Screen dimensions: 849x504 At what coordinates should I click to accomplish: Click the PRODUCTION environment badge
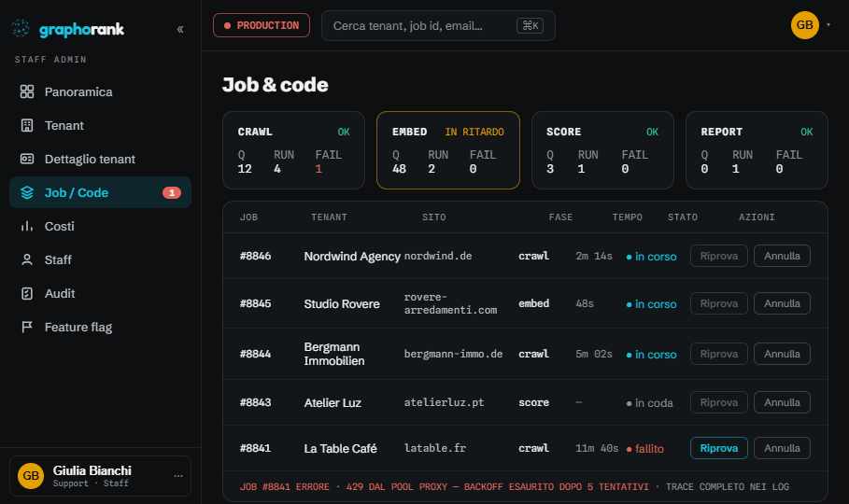click(261, 25)
